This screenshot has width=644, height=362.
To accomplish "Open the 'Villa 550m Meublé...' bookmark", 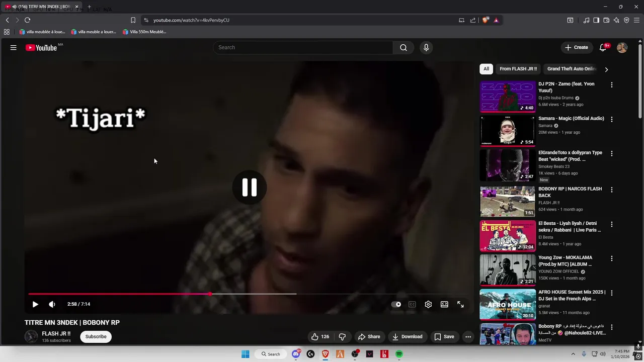I will click(144, 32).
